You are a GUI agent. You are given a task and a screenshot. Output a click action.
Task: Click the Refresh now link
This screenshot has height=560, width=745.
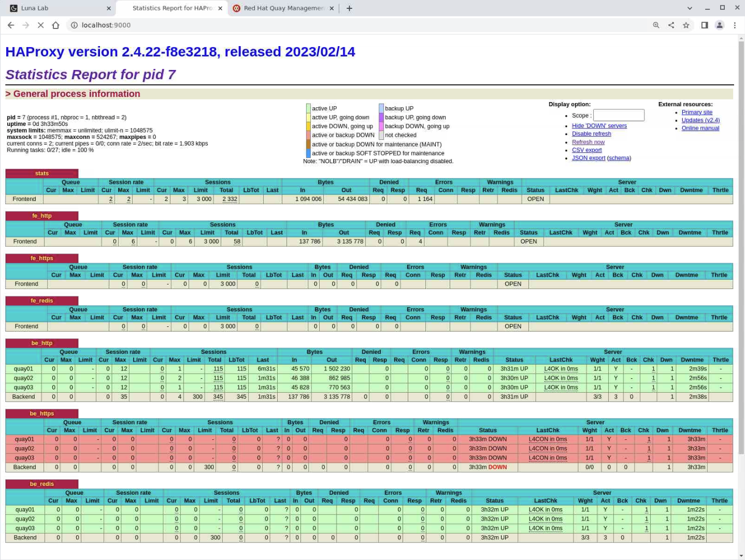click(x=588, y=142)
